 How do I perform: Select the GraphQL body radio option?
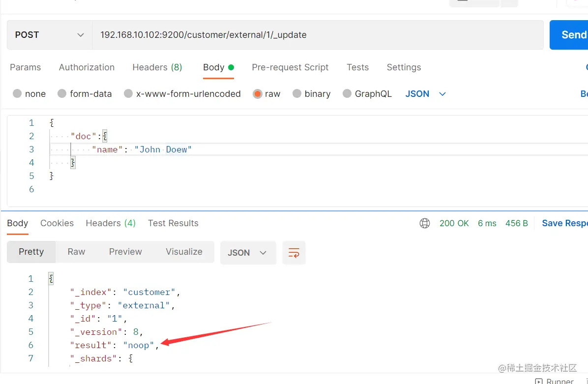click(x=347, y=94)
